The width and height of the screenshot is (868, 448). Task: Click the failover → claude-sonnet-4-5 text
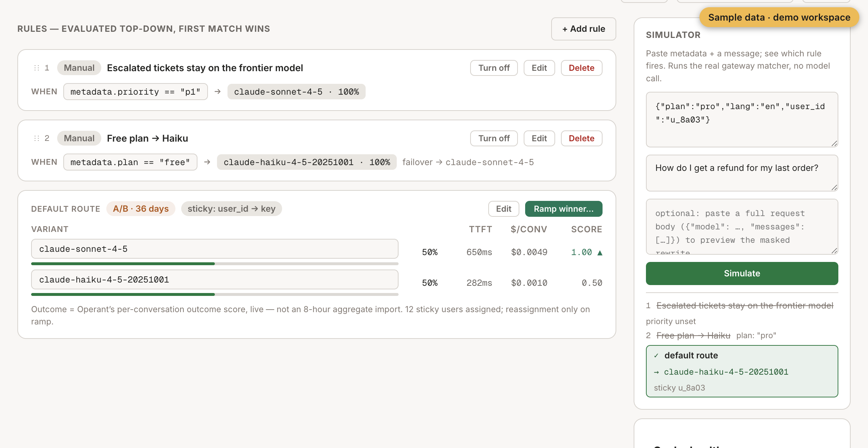click(x=468, y=162)
